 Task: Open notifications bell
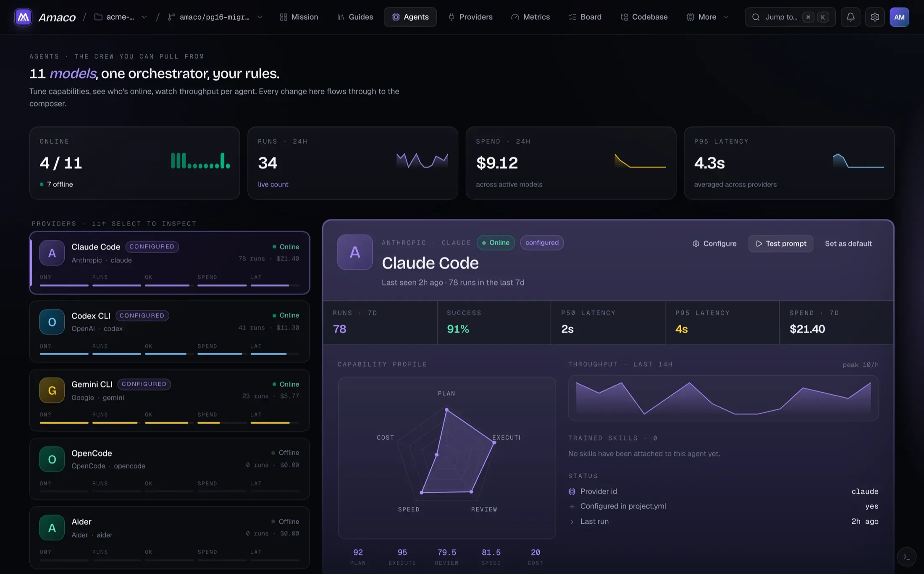(850, 17)
